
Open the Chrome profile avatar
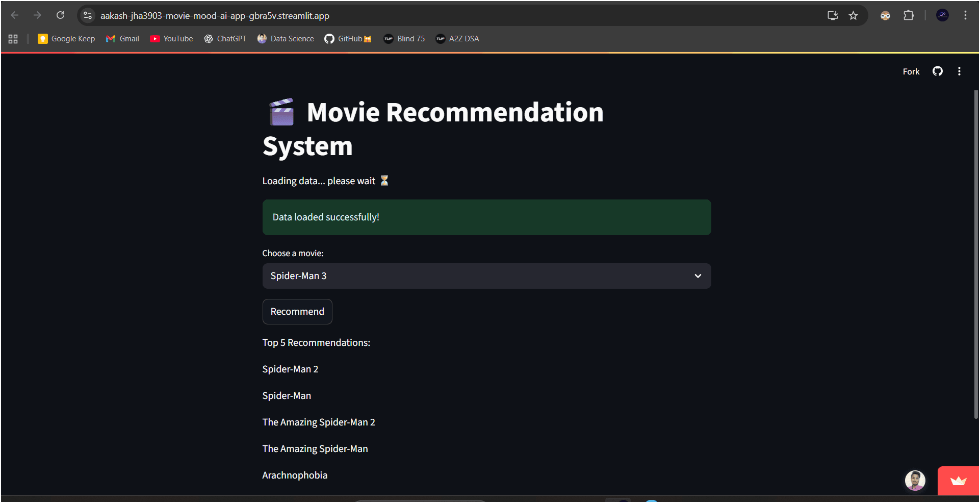coord(942,15)
